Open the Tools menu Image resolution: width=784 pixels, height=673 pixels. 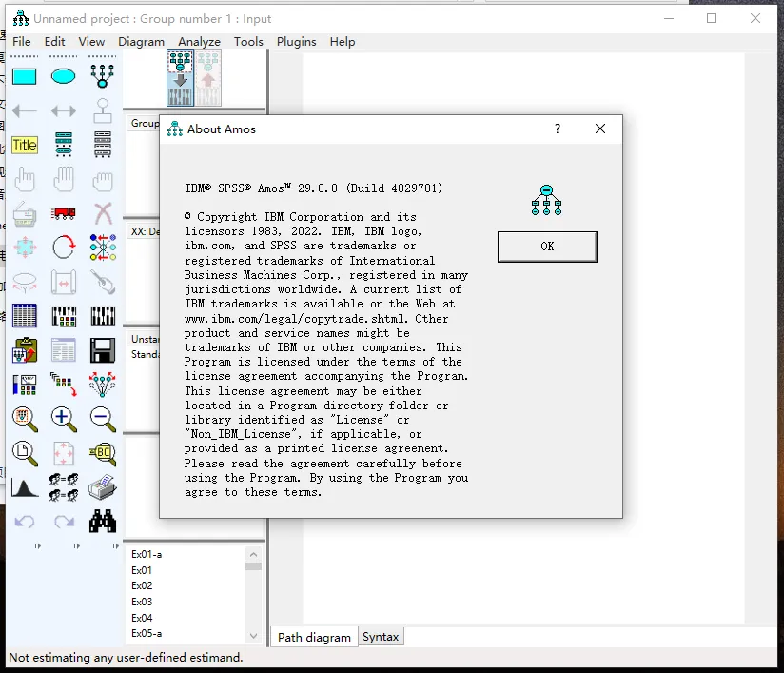248,42
